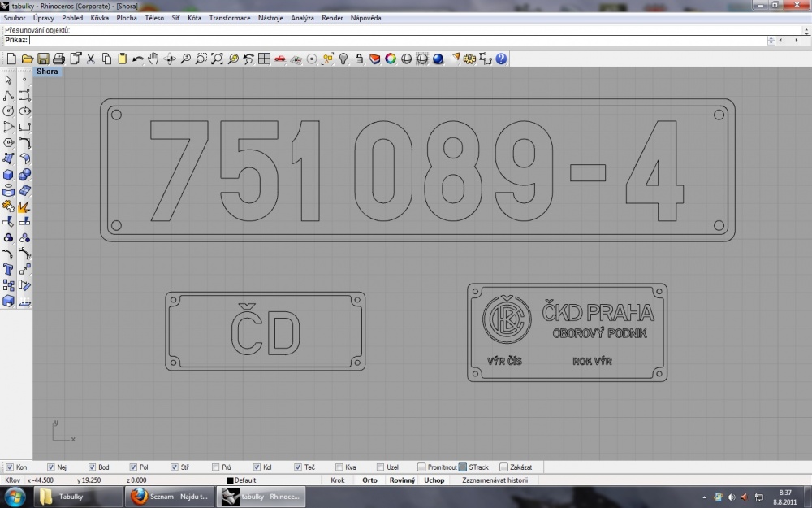Open the Křivka menu
This screenshot has width=812, height=508.
click(99, 18)
